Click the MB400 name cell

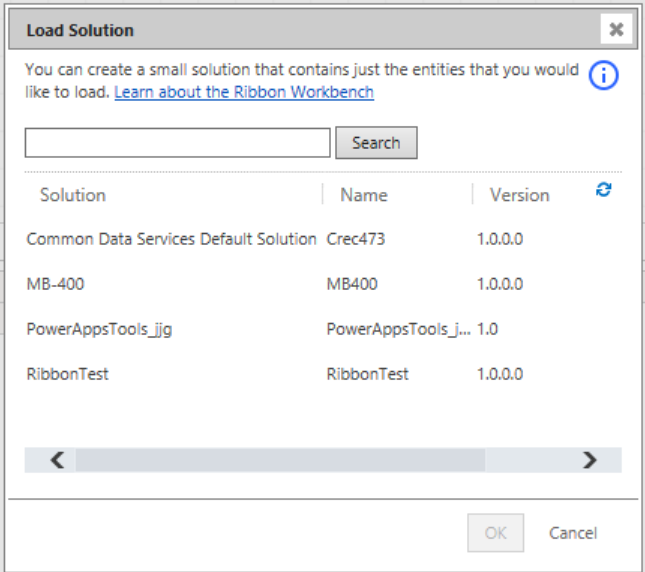tap(352, 284)
